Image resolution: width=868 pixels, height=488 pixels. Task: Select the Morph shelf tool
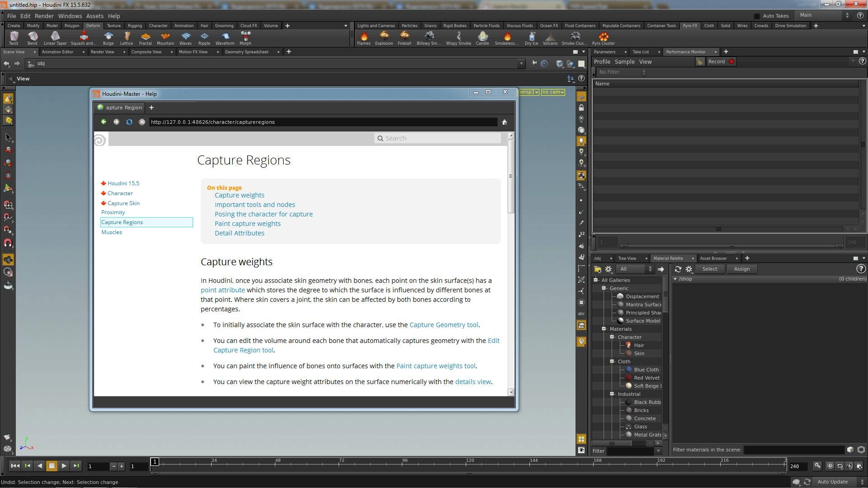coord(245,38)
